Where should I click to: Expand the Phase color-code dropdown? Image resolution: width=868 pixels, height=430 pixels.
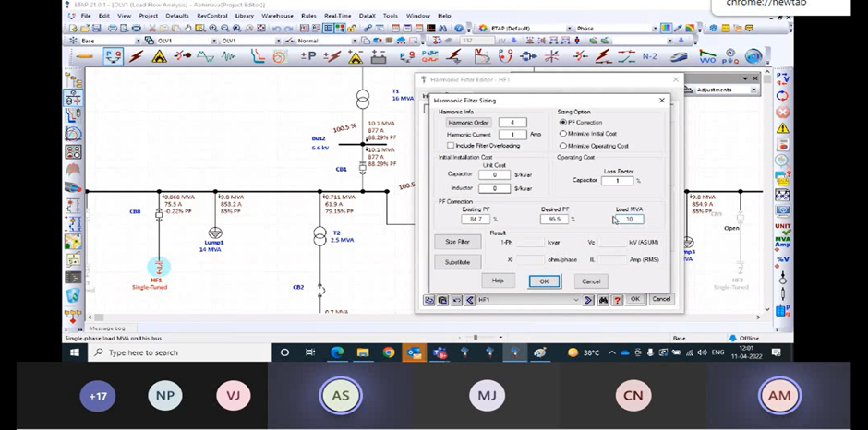pyautogui.click(x=655, y=29)
